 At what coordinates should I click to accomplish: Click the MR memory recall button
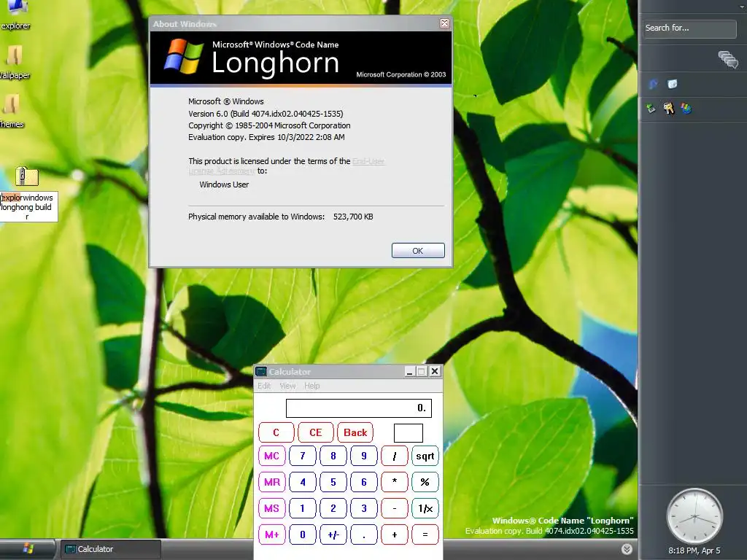pyautogui.click(x=271, y=482)
